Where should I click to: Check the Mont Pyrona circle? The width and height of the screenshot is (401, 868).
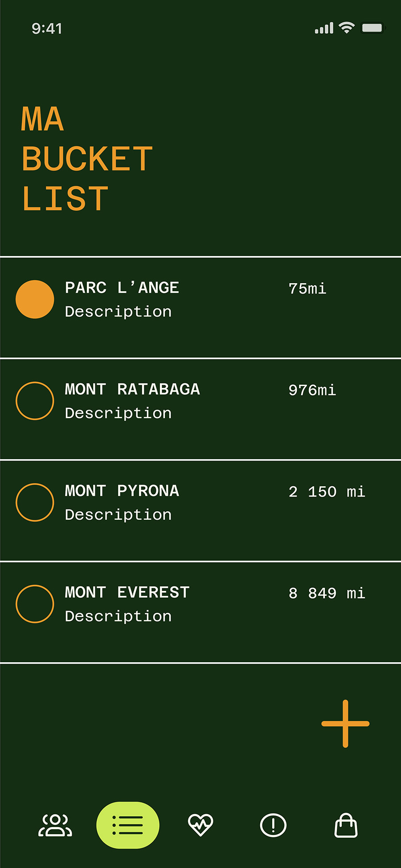(35, 502)
